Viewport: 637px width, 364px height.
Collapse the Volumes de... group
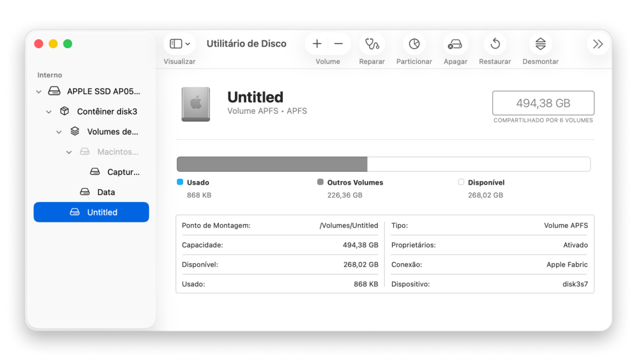(x=59, y=132)
